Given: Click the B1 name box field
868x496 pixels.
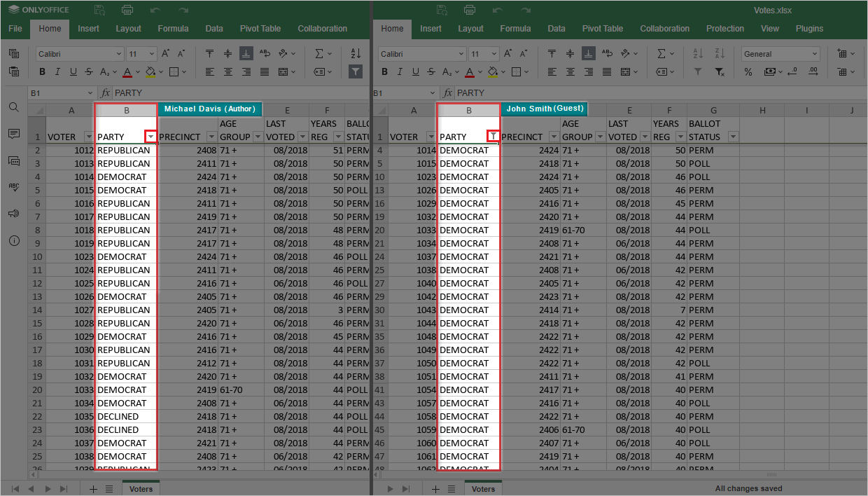Looking at the screenshot, I should (56, 92).
